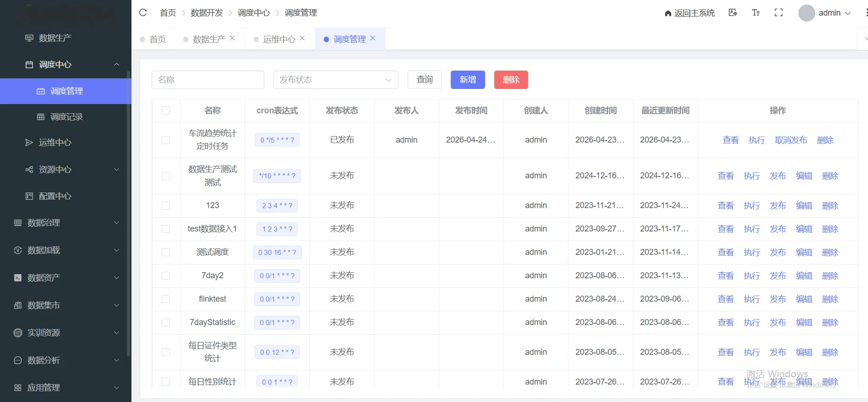This screenshot has width=868, height=402.
Task: Click 编辑 in the 测试调度 row
Action: click(804, 253)
